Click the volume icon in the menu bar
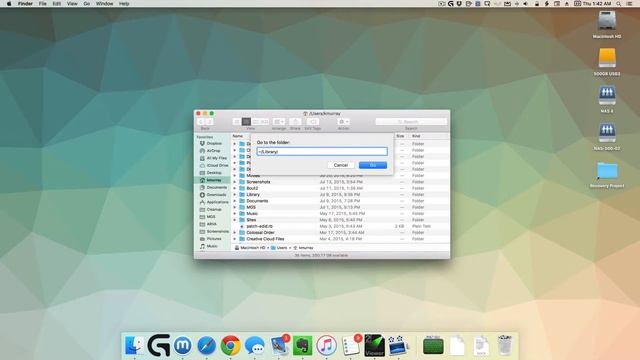The image size is (640, 360). 526,4
